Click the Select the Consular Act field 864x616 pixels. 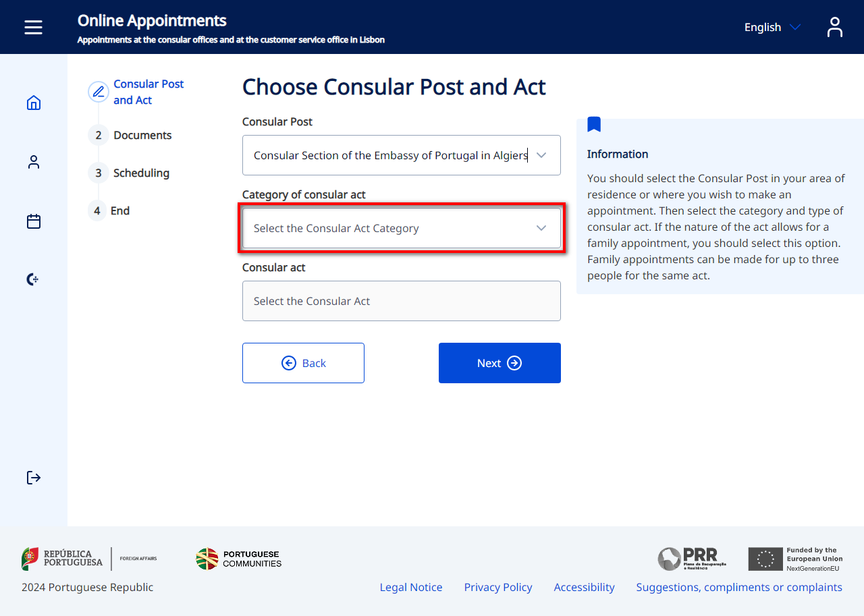(x=401, y=301)
